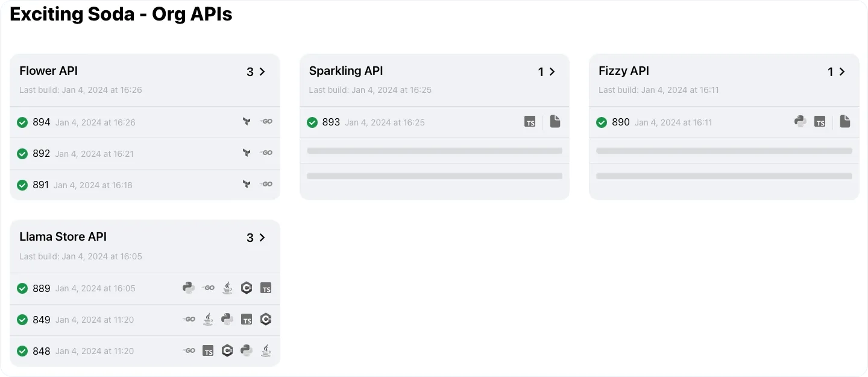Viewport: 868px width, 377px height.
Task: Open Sparkling API via its chevron arrow
Action: point(552,72)
